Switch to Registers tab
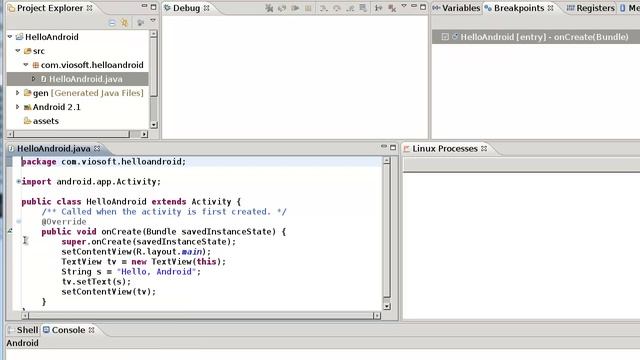The width and height of the screenshot is (640, 360). point(595,8)
